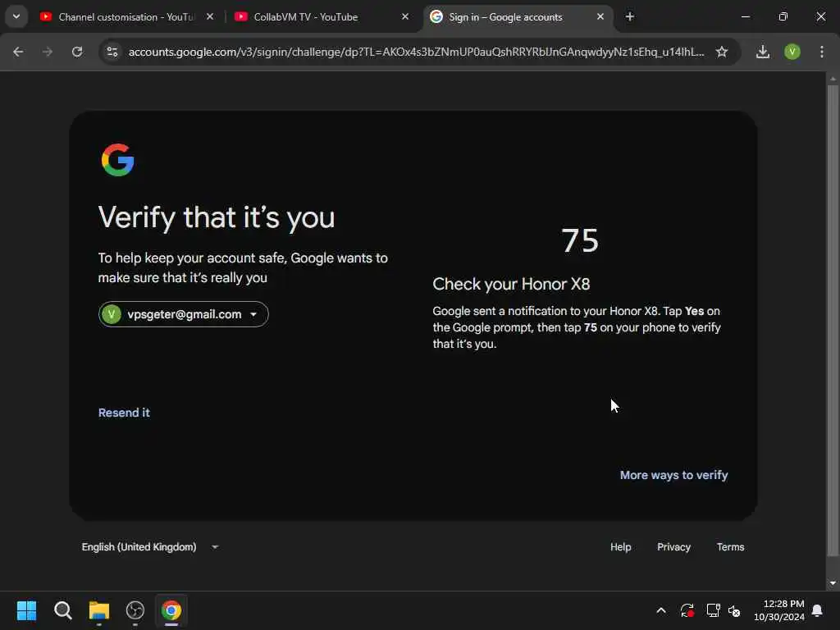Image resolution: width=840 pixels, height=630 pixels.
Task: Open File Explorer from the taskbar
Action: click(99, 610)
